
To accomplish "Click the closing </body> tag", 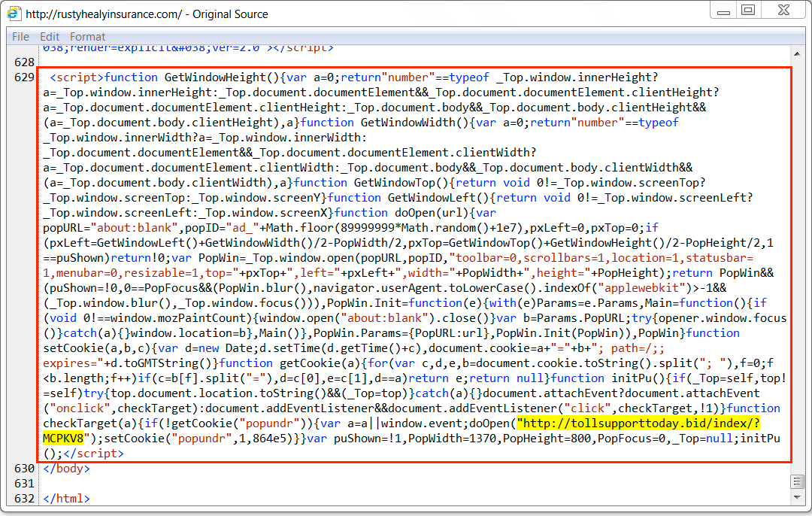I will (66, 469).
